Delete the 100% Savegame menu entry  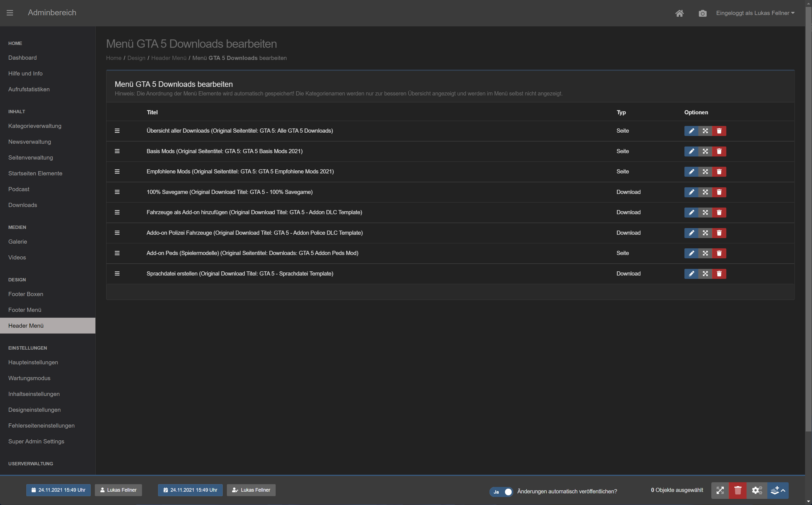point(719,192)
